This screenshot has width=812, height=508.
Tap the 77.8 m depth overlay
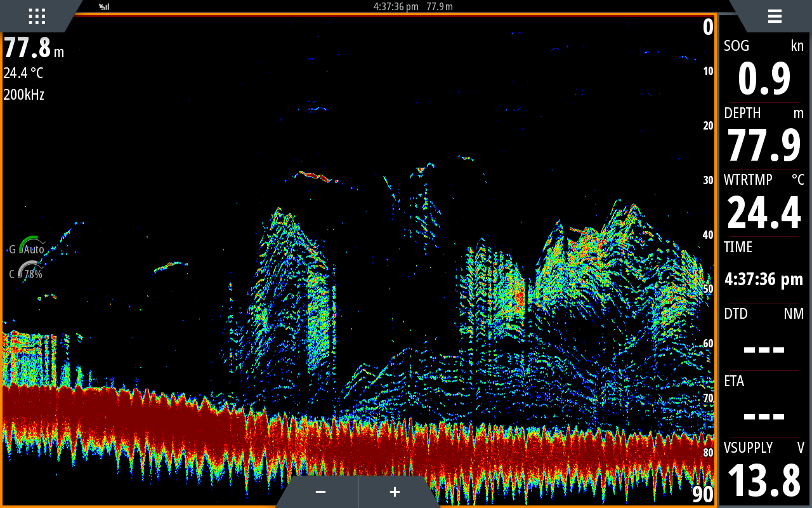(x=33, y=48)
